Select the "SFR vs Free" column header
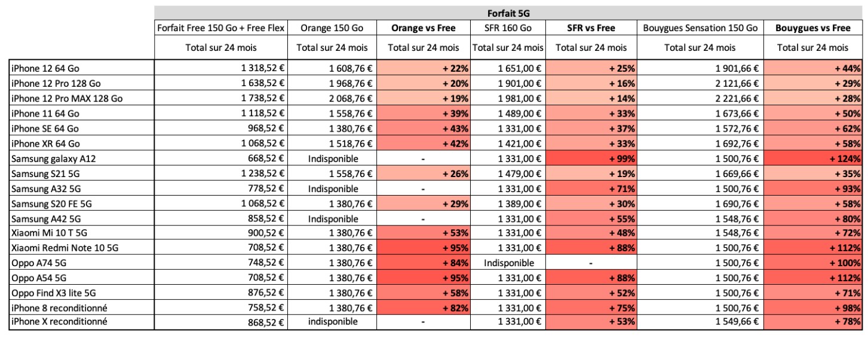The width and height of the screenshot is (868, 338). [x=590, y=28]
